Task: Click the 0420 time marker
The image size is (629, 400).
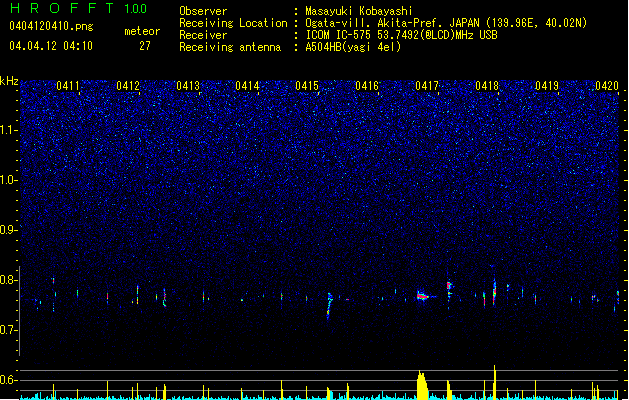Action: (607, 86)
